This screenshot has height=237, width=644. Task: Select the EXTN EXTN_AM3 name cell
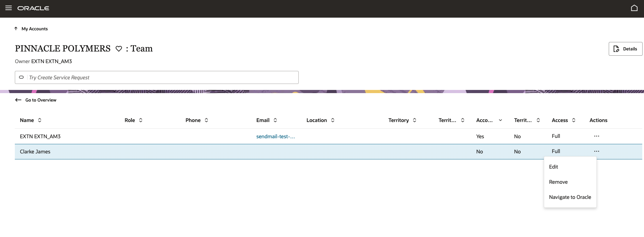tap(40, 136)
